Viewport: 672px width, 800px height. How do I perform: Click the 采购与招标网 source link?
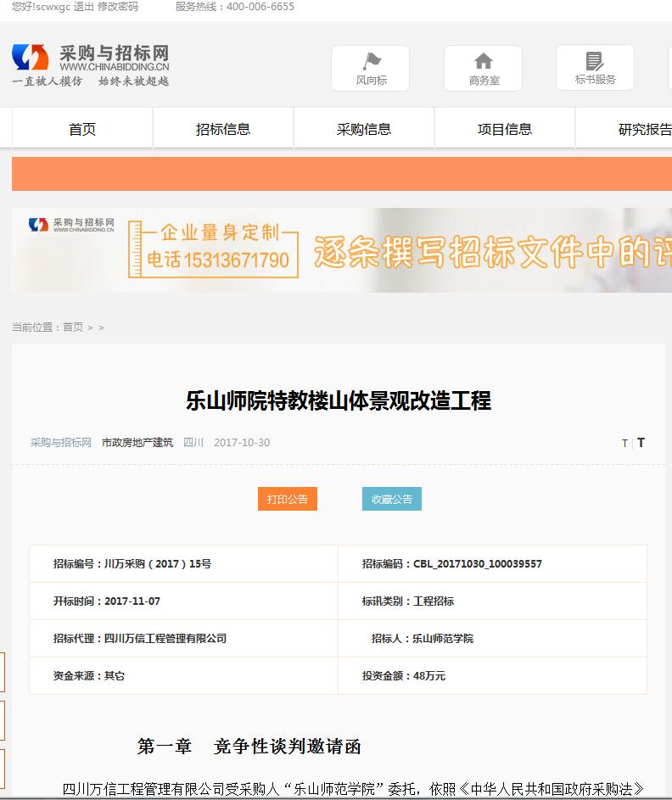[x=61, y=442]
